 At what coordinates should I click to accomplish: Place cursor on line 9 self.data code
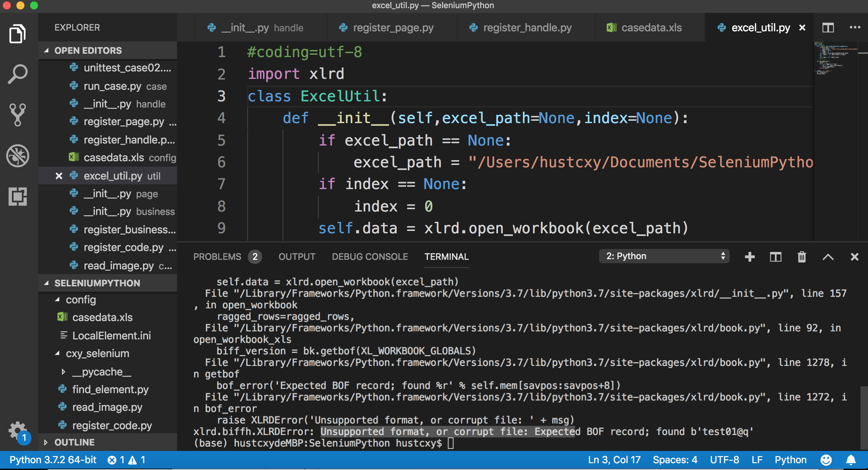click(503, 228)
